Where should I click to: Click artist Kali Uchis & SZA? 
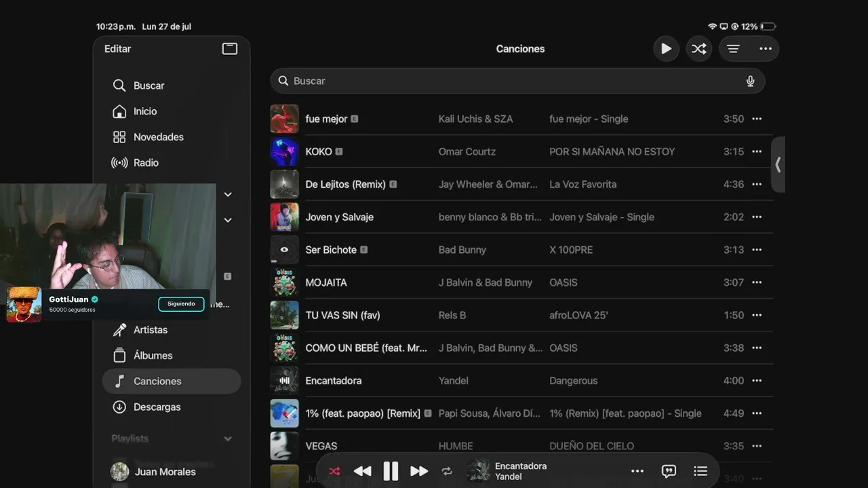click(x=475, y=119)
